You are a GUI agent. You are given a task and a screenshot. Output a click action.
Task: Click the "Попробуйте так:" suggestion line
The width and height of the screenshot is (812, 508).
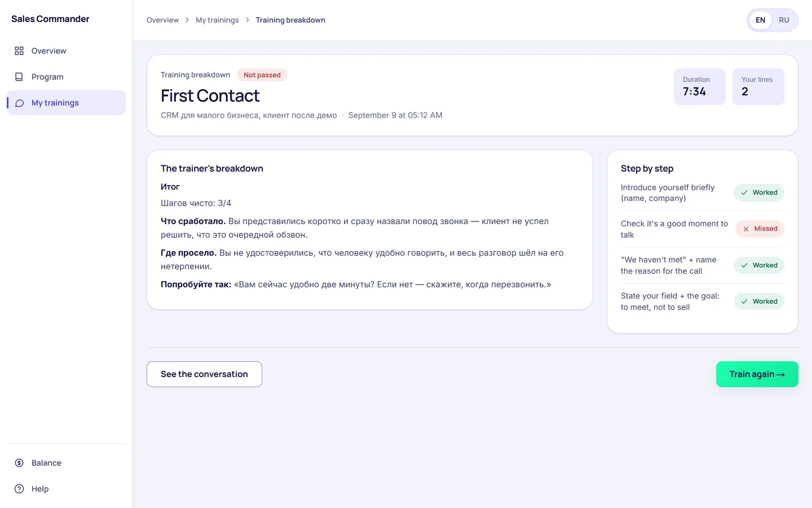coord(356,284)
